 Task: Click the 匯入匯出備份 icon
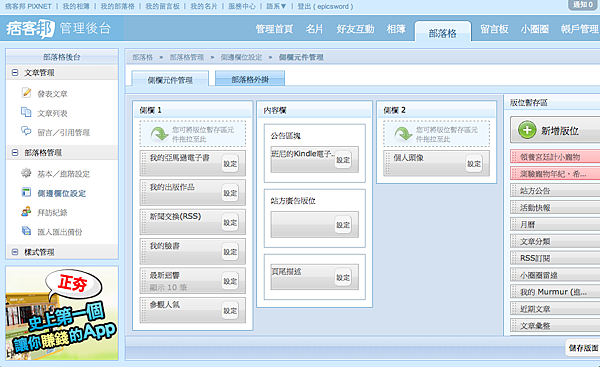[x=26, y=231]
